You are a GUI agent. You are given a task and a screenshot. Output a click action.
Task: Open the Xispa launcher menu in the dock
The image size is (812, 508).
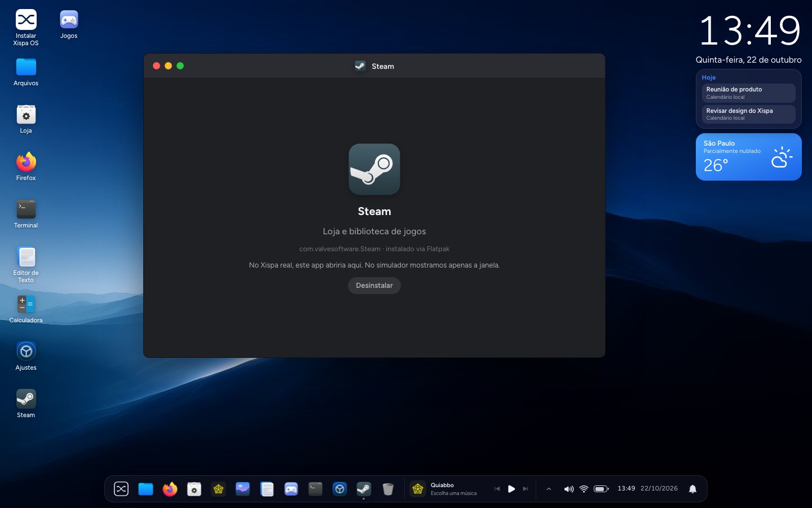coord(121,489)
